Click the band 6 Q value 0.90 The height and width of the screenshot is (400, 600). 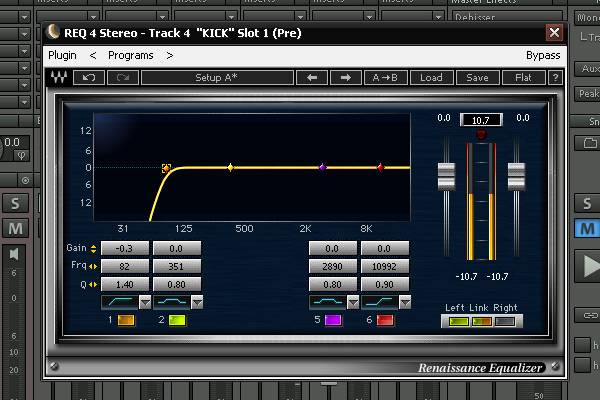click(385, 284)
